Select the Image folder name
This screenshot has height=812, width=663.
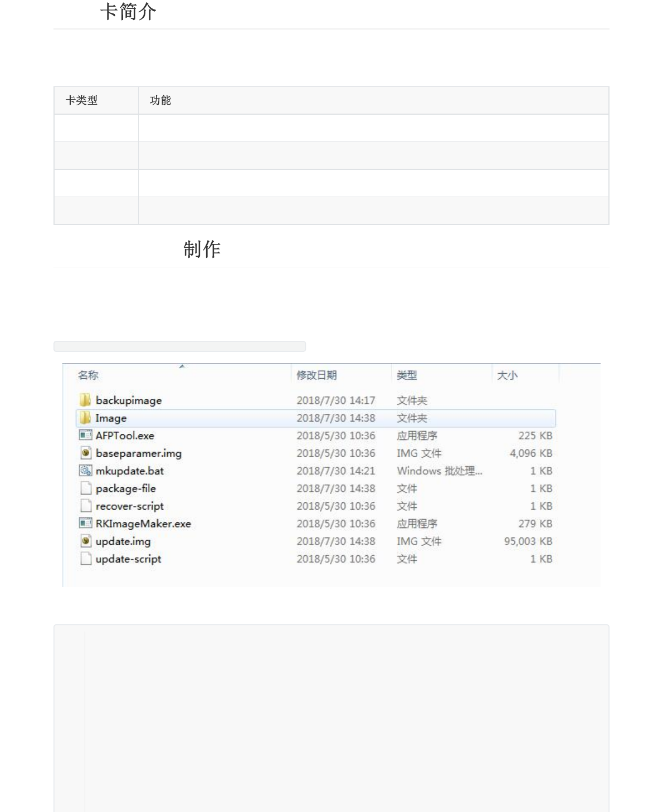pos(111,418)
